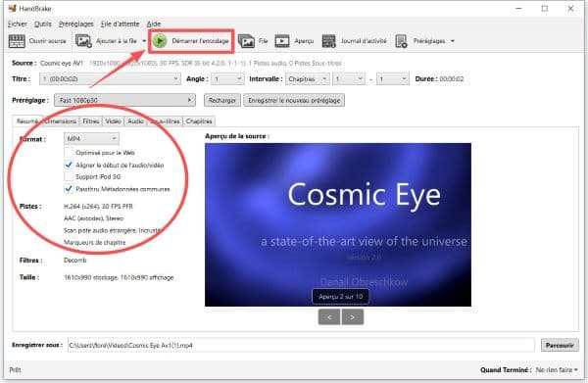Click the Aperçu 2 sur 10 label
588x383 pixels.
[340, 297]
